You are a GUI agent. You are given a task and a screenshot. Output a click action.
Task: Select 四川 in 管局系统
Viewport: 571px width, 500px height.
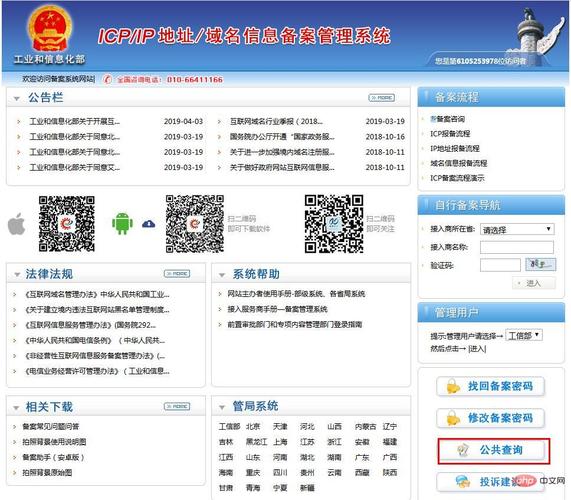tap(280, 472)
